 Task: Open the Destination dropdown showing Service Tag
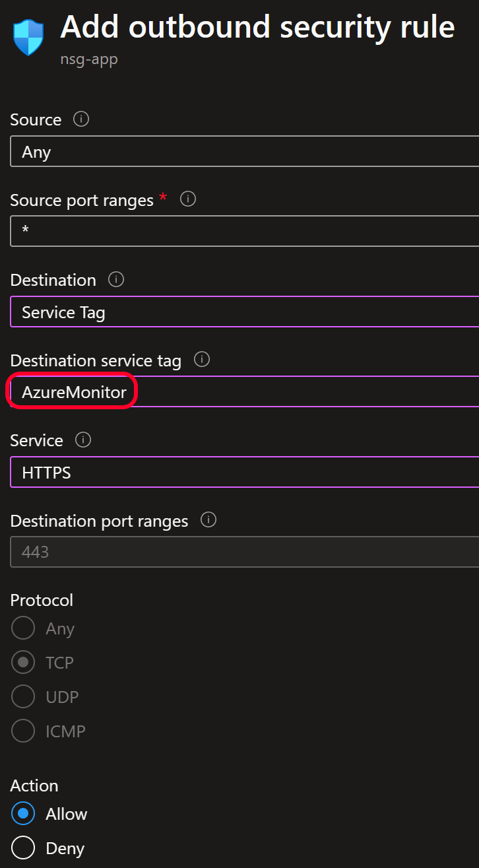pyautogui.click(x=245, y=312)
